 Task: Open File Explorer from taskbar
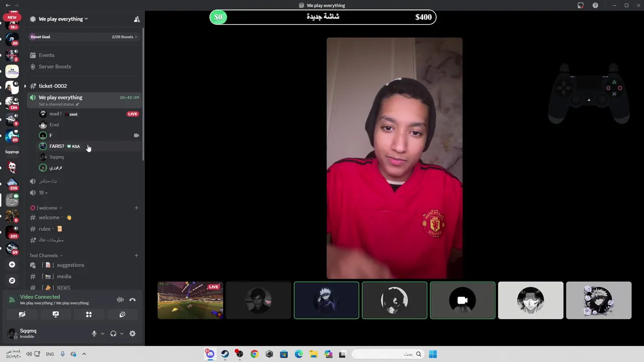[313, 354]
